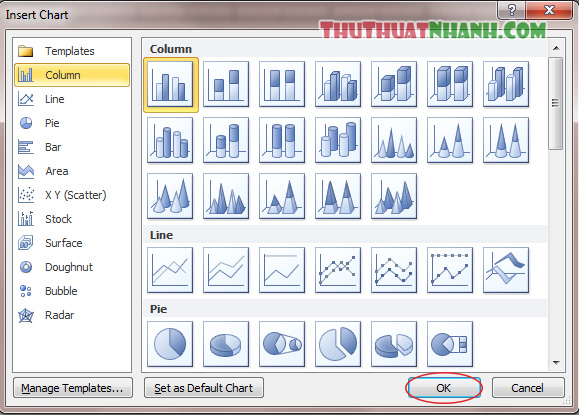The height and width of the screenshot is (415, 579).
Task: Pick the 3-D Clustered Column chart
Action: click(338, 85)
